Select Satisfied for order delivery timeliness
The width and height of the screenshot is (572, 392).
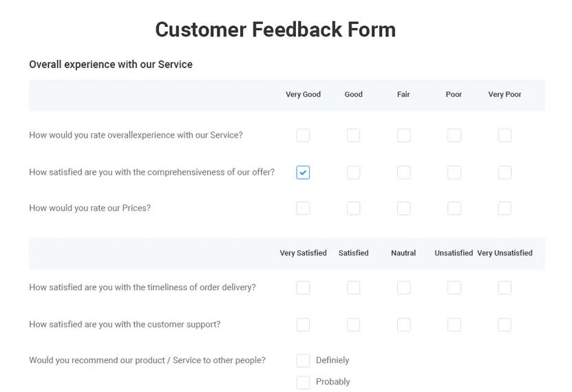[353, 287]
